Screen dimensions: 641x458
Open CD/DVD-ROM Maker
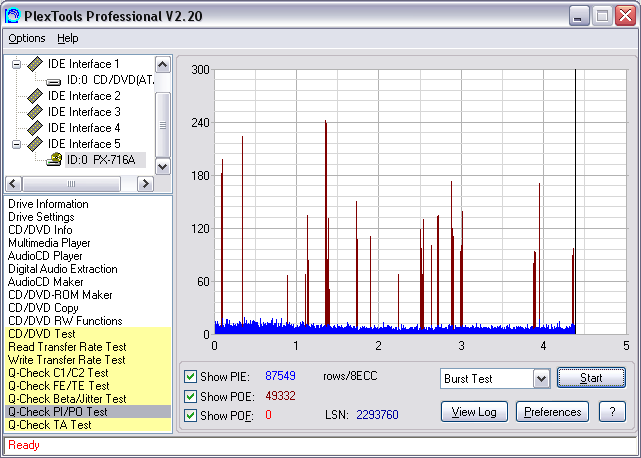coord(60,295)
